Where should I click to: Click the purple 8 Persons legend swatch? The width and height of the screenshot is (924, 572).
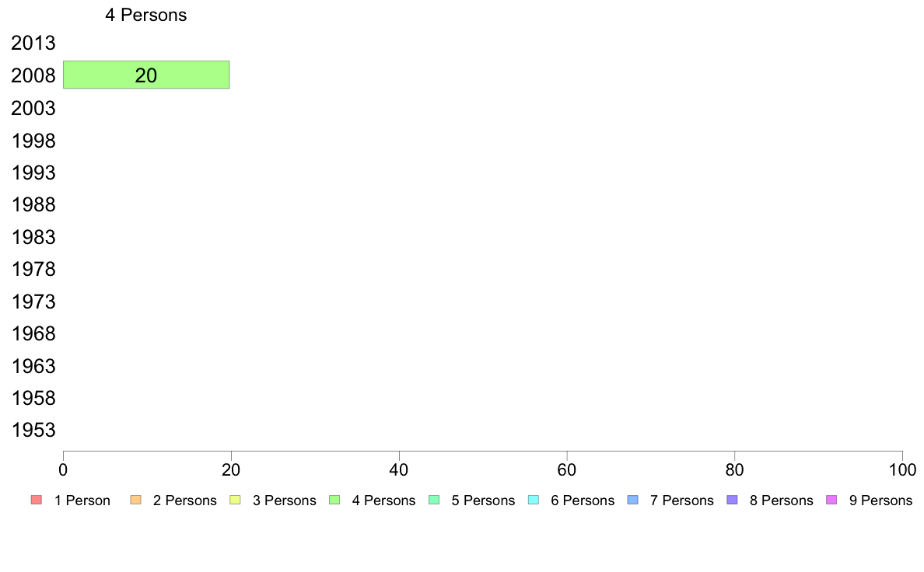point(732,500)
